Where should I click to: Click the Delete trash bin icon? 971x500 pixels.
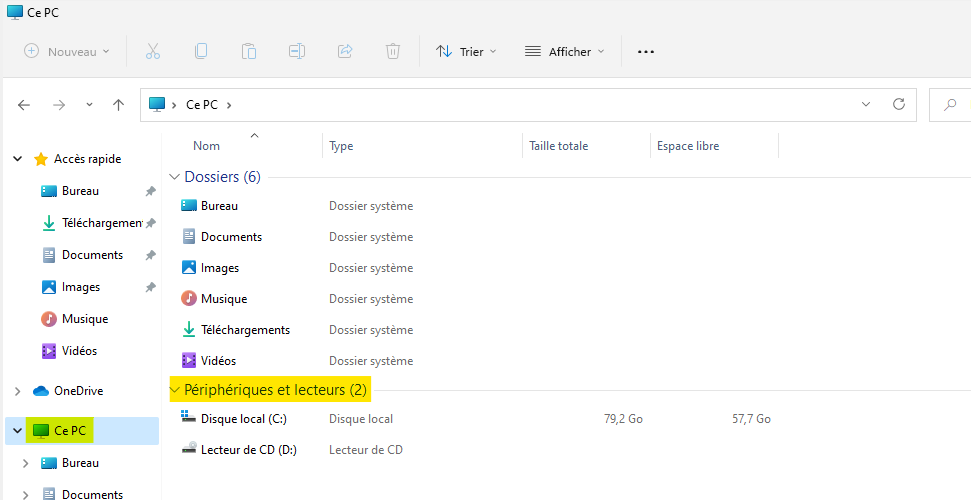point(393,51)
